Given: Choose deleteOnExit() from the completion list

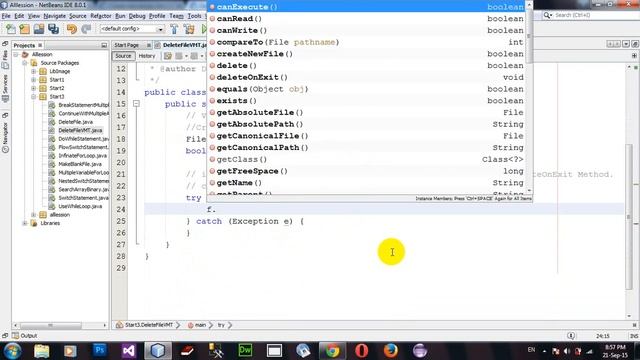Looking at the screenshot, I should [x=367, y=78].
